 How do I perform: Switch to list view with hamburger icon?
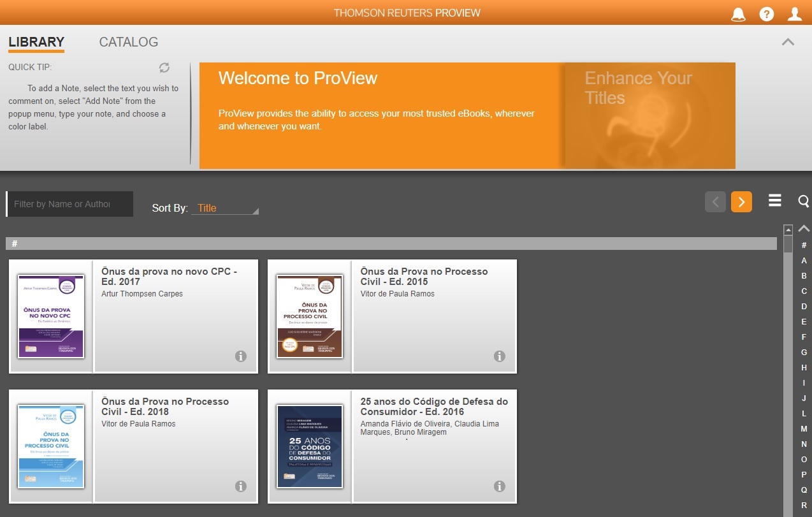click(774, 201)
